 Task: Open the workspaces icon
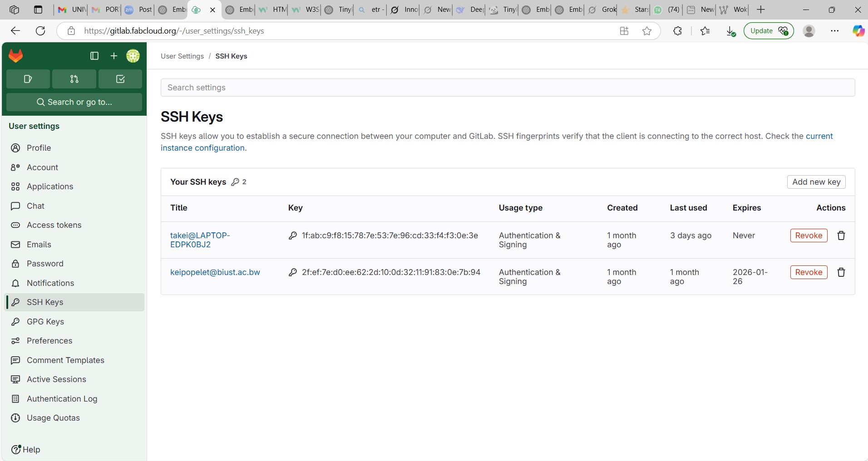tap(14, 10)
